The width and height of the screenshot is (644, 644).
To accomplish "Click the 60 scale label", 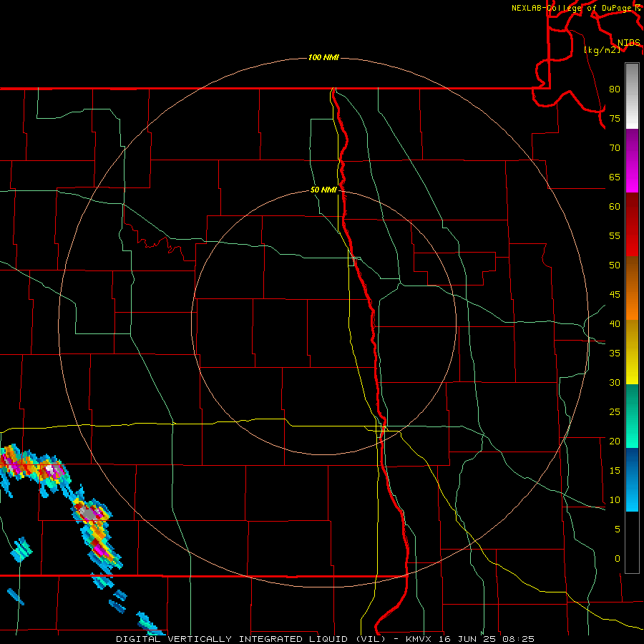I will click(615, 207).
